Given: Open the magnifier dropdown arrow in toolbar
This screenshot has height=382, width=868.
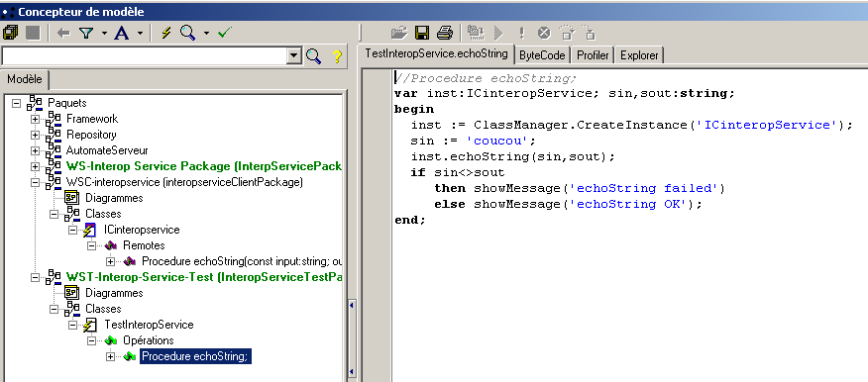Looking at the screenshot, I should [x=206, y=34].
